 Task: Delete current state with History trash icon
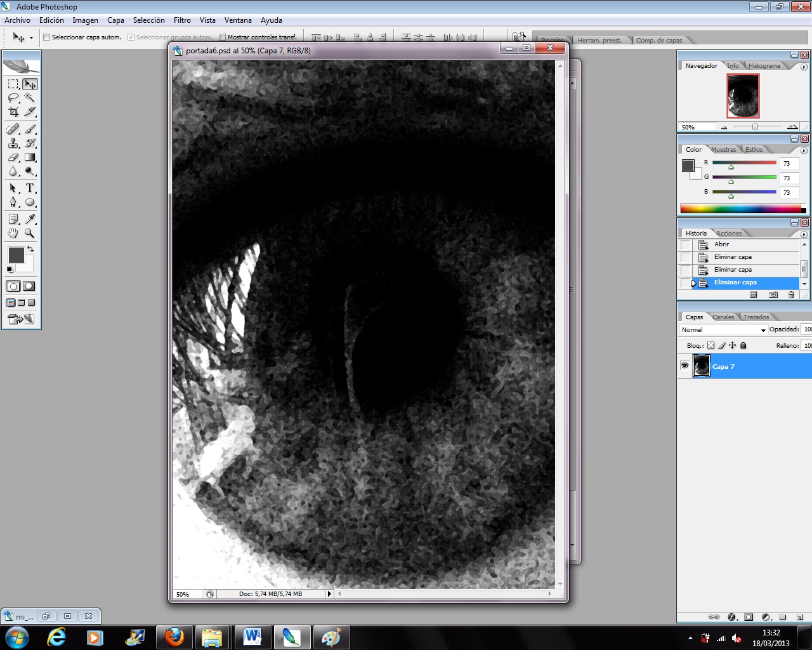(x=791, y=295)
